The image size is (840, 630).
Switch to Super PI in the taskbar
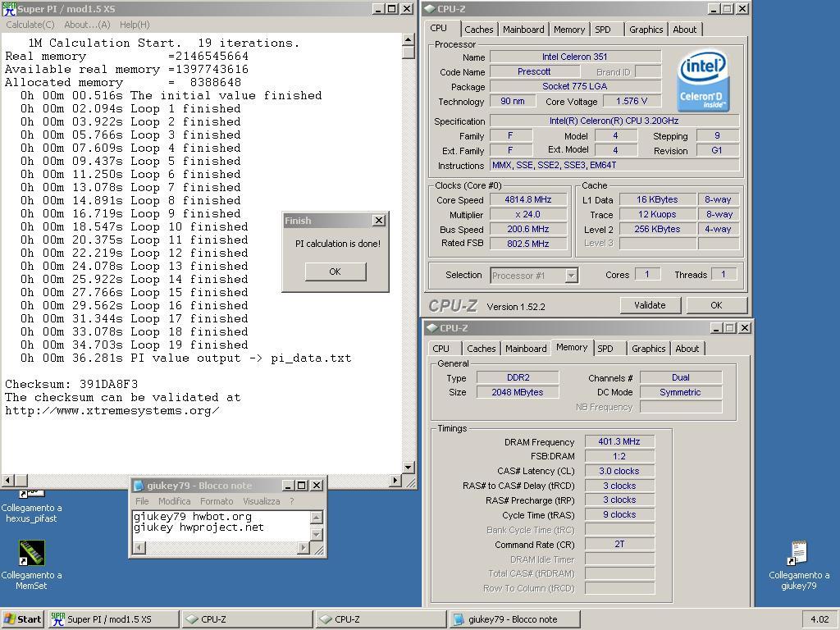pyautogui.click(x=113, y=619)
